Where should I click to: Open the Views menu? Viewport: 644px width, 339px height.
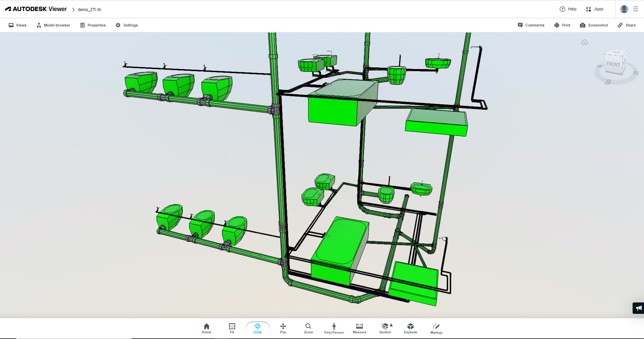pyautogui.click(x=17, y=25)
